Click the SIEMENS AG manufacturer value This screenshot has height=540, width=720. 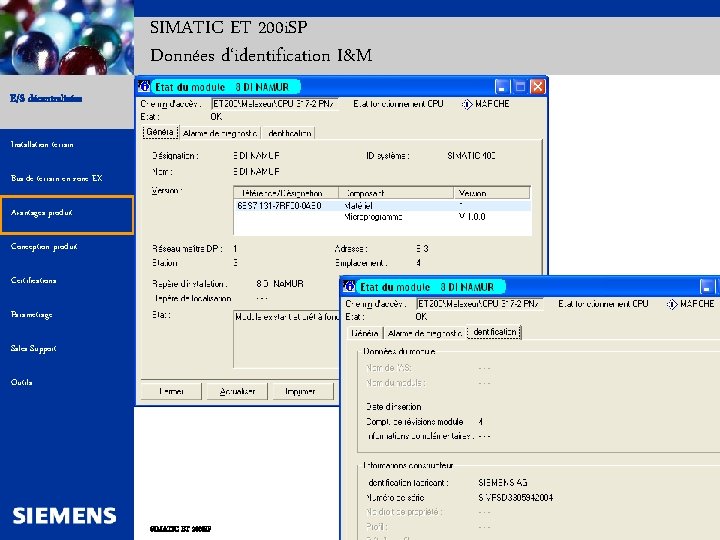pyautogui.click(x=503, y=483)
